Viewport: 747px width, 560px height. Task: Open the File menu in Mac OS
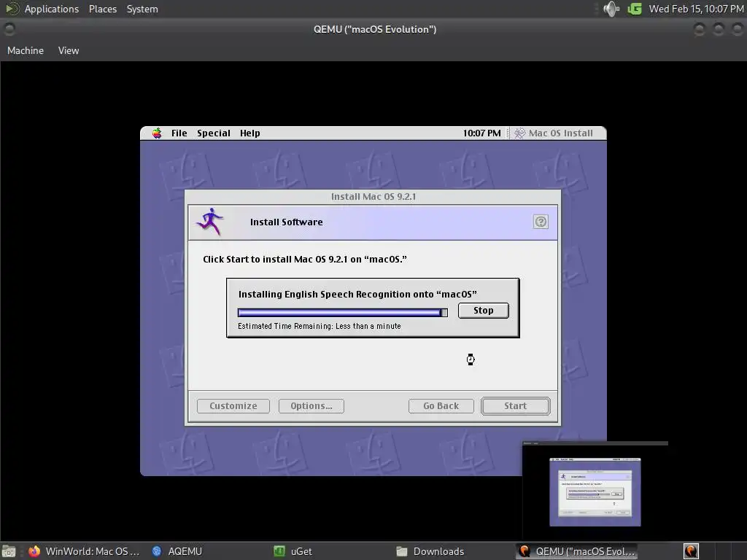(x=179, y=133)
